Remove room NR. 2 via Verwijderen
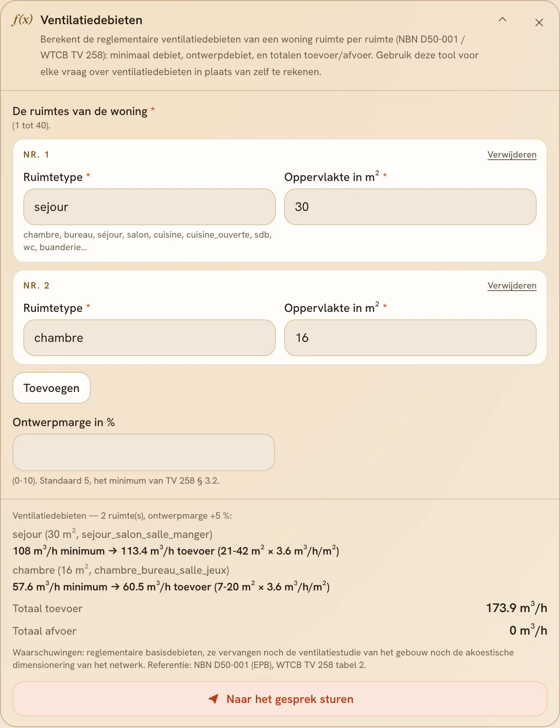The height and width of the screenshot is (728, 560). [512, 286]
